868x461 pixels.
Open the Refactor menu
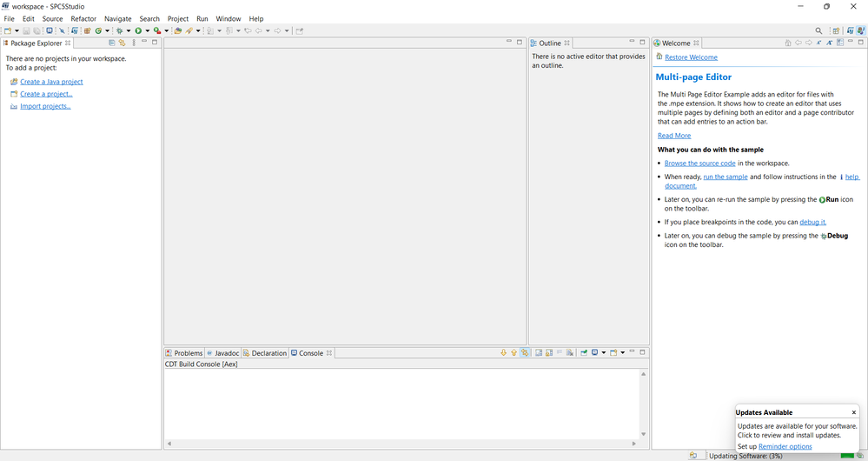click(83, 19)
